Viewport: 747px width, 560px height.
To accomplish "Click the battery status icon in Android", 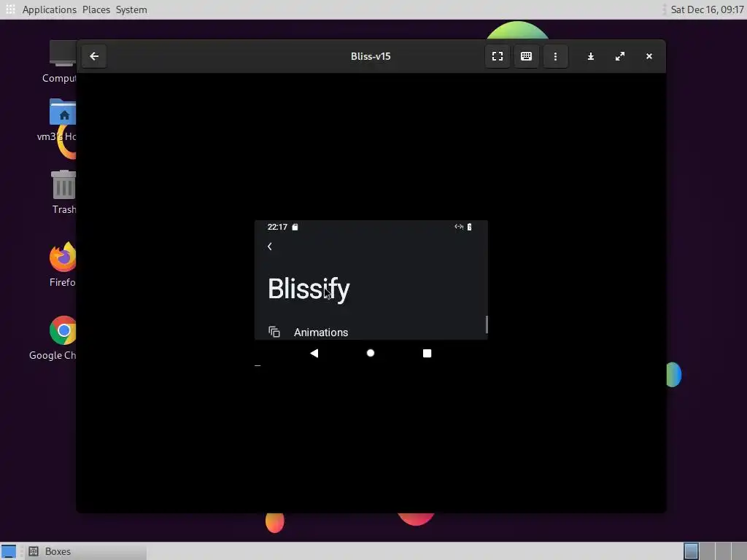I will (x=469, y=227).
